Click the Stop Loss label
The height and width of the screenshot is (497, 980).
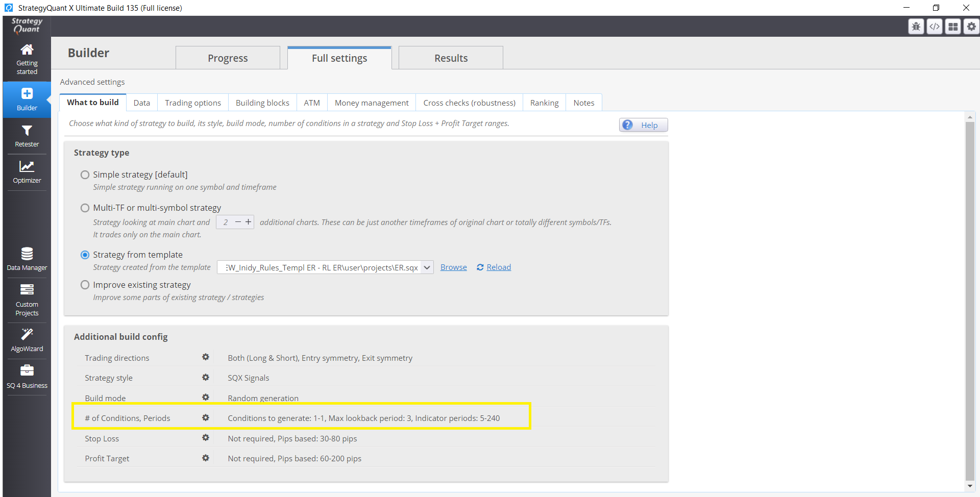102,438
